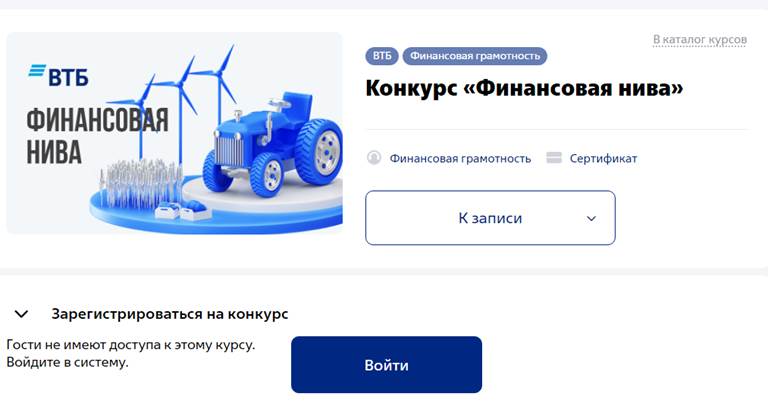768x403 pixels.
Task: Click the Финансовая грамотность author link
Action: click(460, 159)
